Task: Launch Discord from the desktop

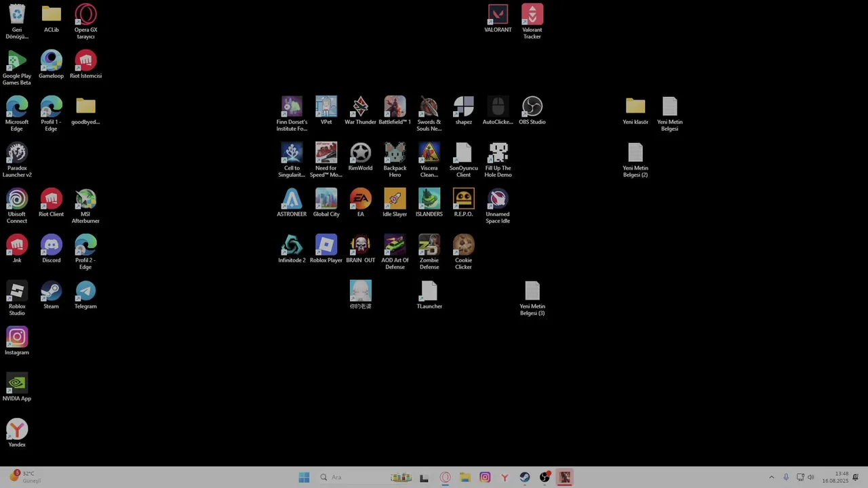Action: pos(51,245)
